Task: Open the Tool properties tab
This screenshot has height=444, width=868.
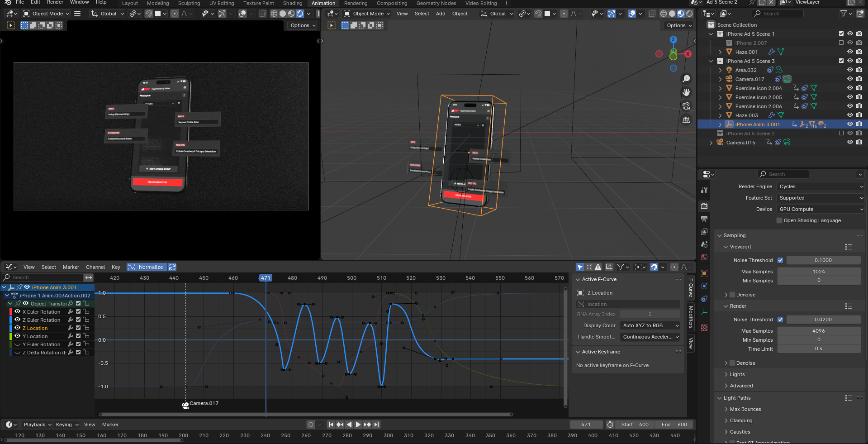Action: click(x=704, y=190)
